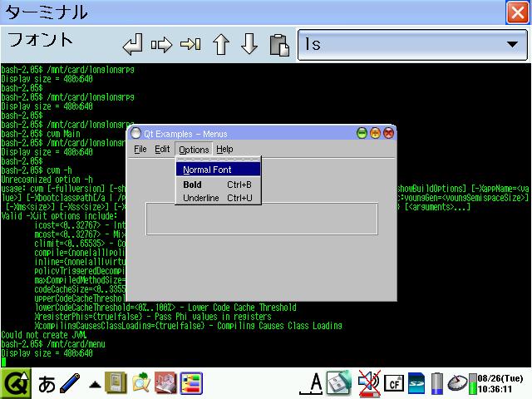Click the red map application icon
Viewport: 532px width, 399px height.
(165, 383)
